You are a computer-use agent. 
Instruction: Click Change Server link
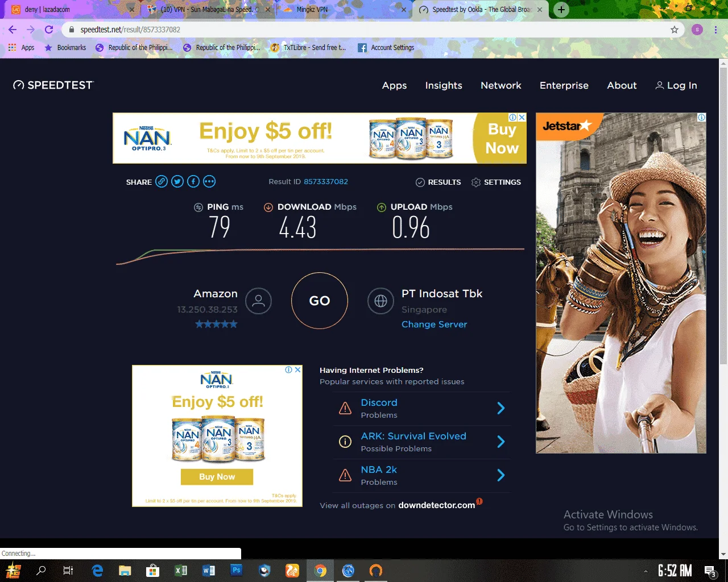(x=434, y=325)
